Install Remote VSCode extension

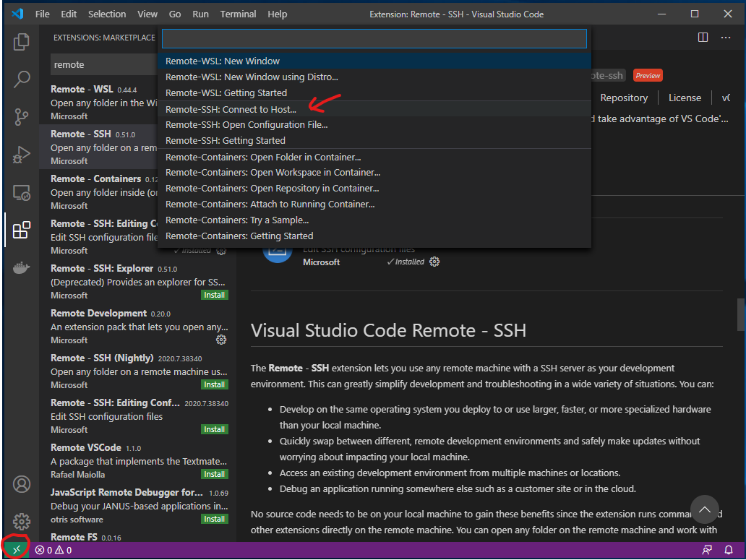coord(214,475)
